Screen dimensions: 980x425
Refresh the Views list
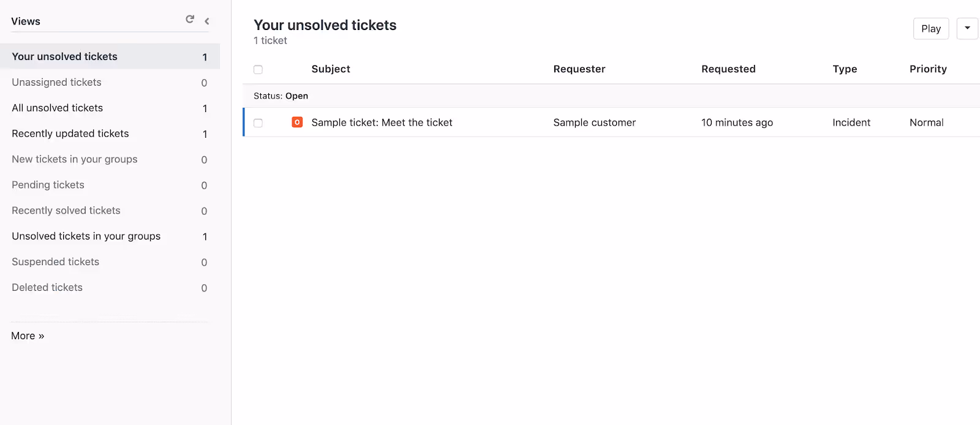pos(189,19)
